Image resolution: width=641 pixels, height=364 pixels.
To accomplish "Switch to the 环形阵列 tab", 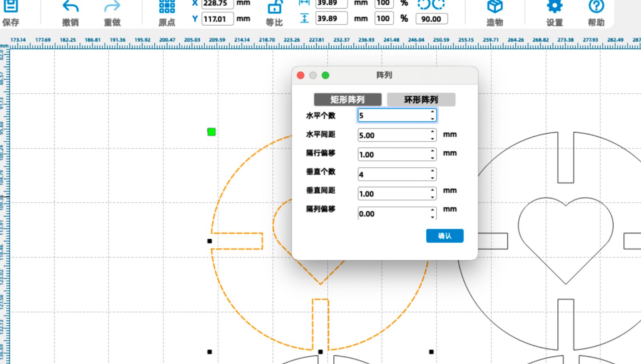I will (x=421, y=99).
